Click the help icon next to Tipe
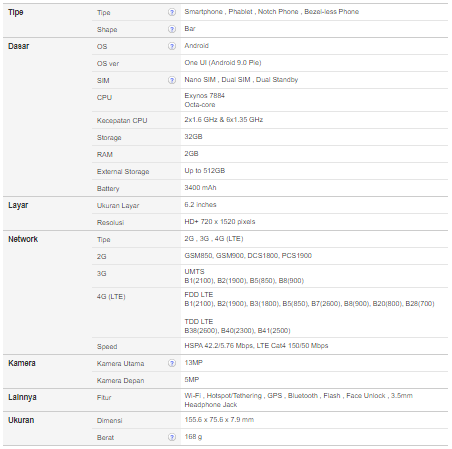 click(172, 12)
